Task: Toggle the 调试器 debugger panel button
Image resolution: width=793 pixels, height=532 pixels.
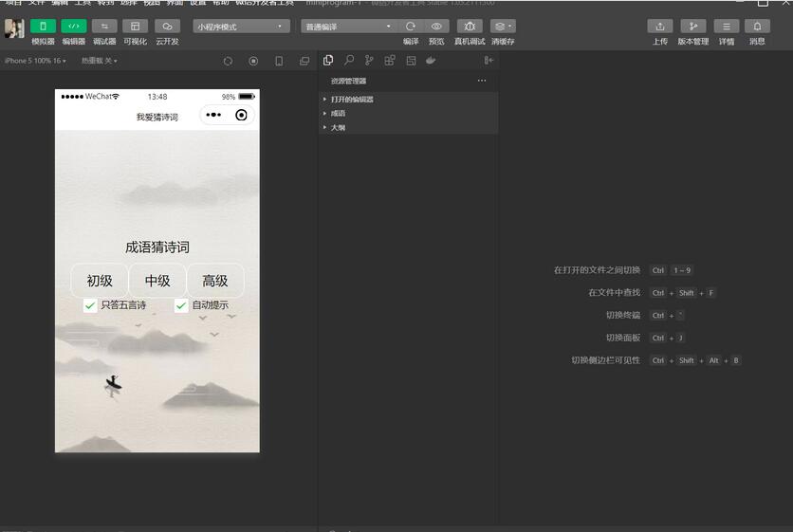Action: 104,27
